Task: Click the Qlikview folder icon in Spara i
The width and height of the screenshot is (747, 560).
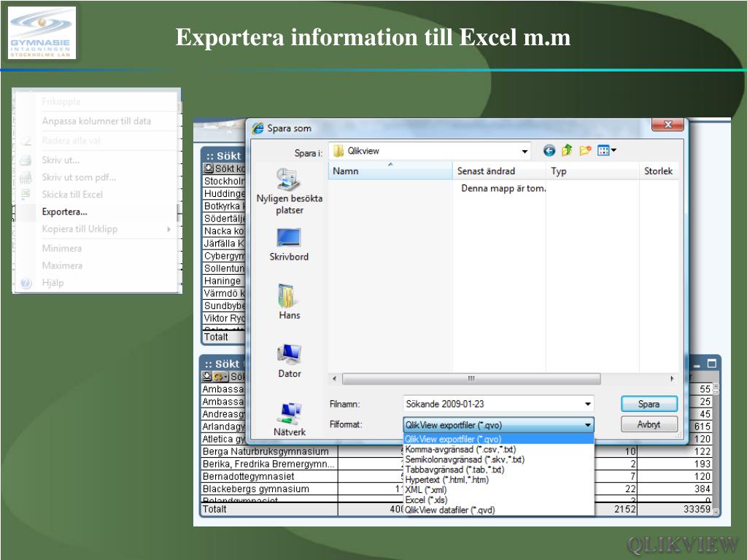Action: pos(338,151)
